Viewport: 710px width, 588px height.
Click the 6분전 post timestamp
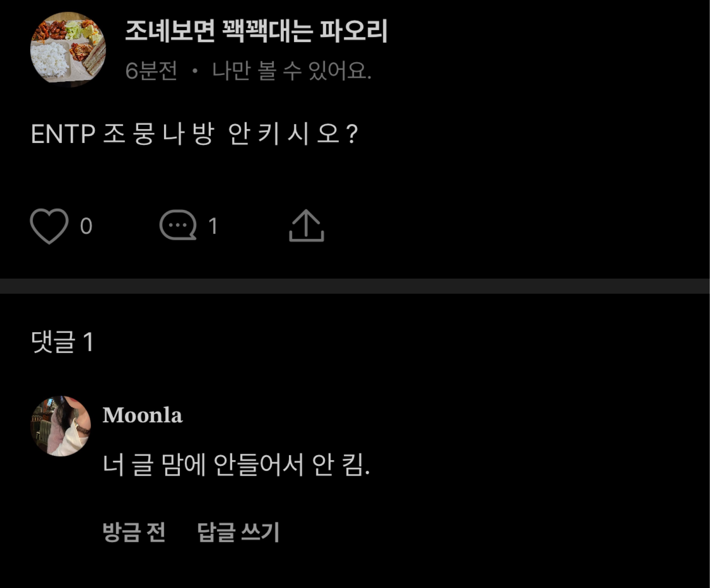click(151, 71)
